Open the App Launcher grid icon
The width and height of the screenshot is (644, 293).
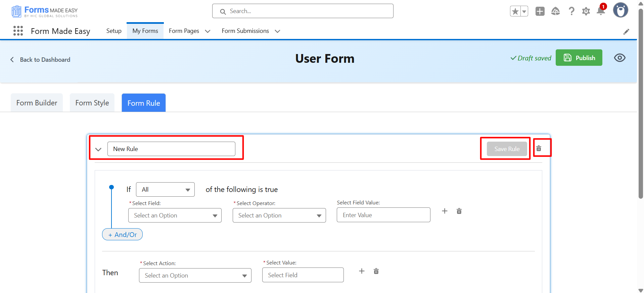(x=18, y=31)
